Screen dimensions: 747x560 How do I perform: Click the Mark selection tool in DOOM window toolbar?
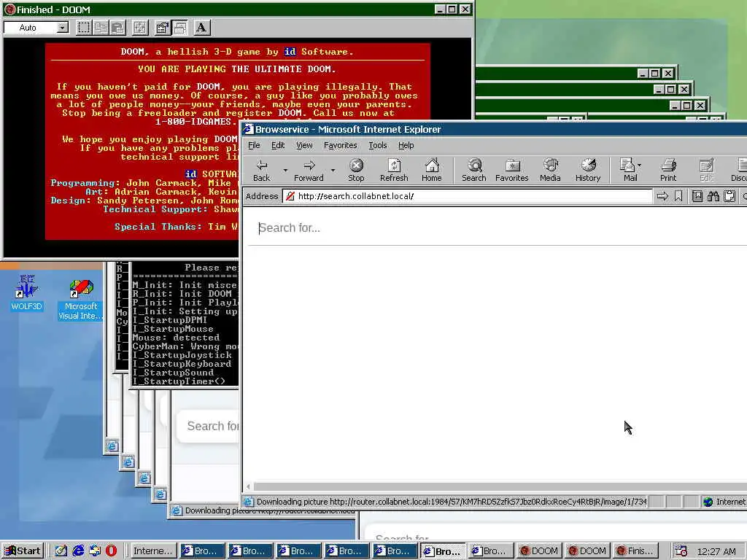coord(83,28)
